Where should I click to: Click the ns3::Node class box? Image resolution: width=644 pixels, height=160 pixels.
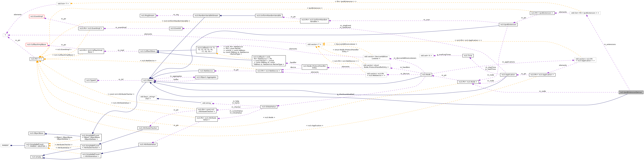click(426, 74)
